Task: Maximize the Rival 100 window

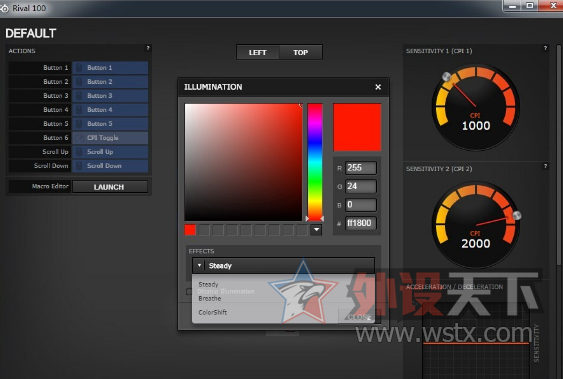Action: (x=530, y=6)
